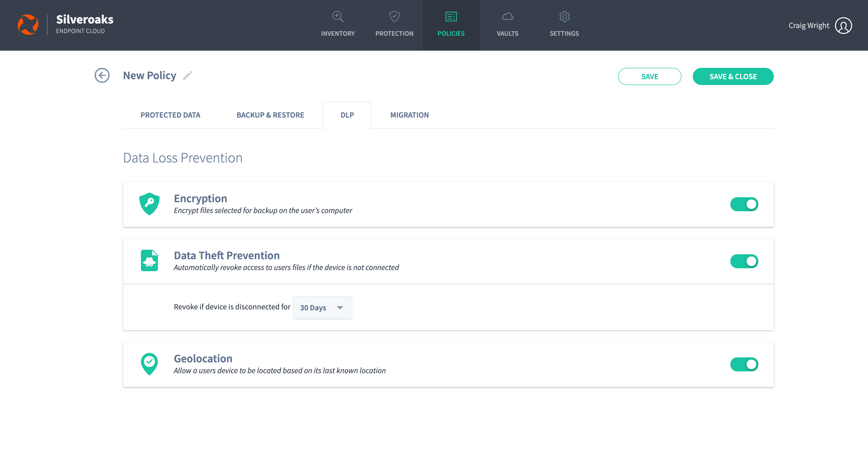Click the Geolocation pin icon

coord(149,364)
